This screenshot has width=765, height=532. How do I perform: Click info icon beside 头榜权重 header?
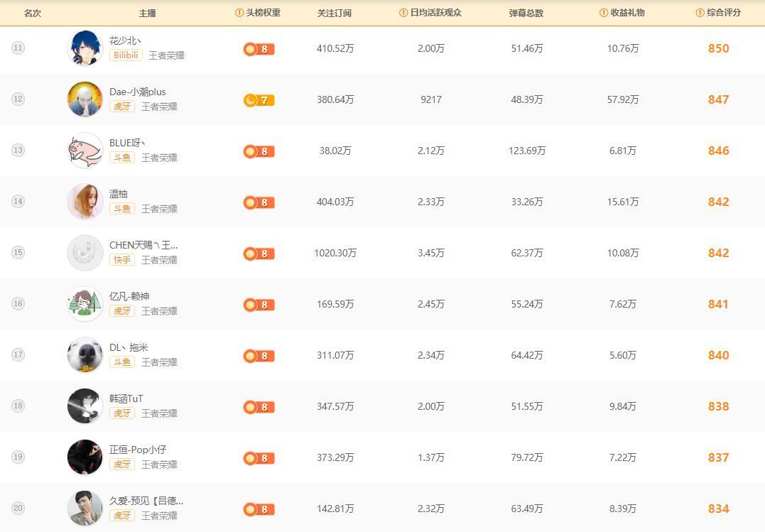tap(239, 13)
